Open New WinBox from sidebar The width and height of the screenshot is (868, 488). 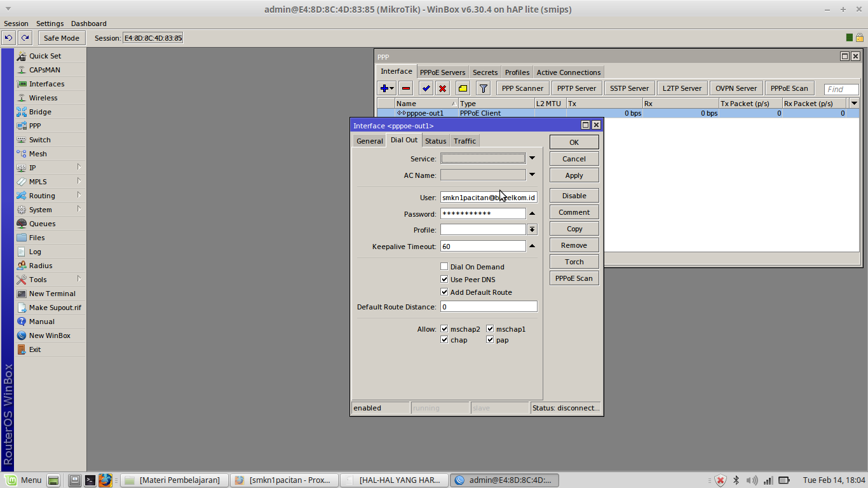point(50,335)
